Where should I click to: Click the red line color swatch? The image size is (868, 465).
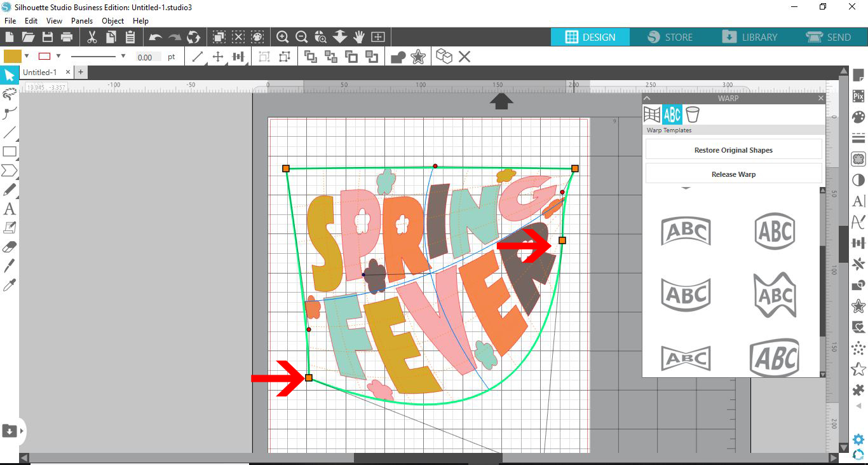click(44, 56)
